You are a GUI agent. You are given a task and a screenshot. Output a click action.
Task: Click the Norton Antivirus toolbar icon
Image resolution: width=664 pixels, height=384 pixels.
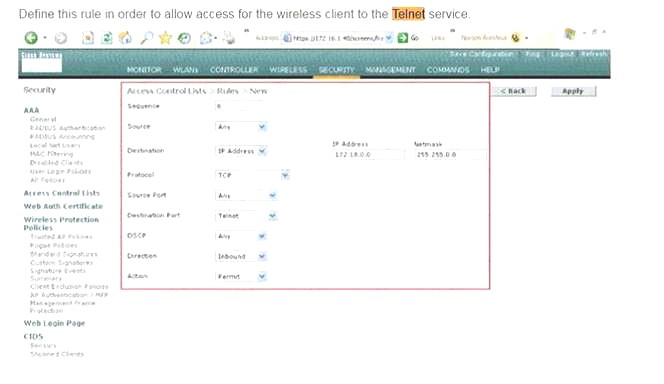click(515, 38)
